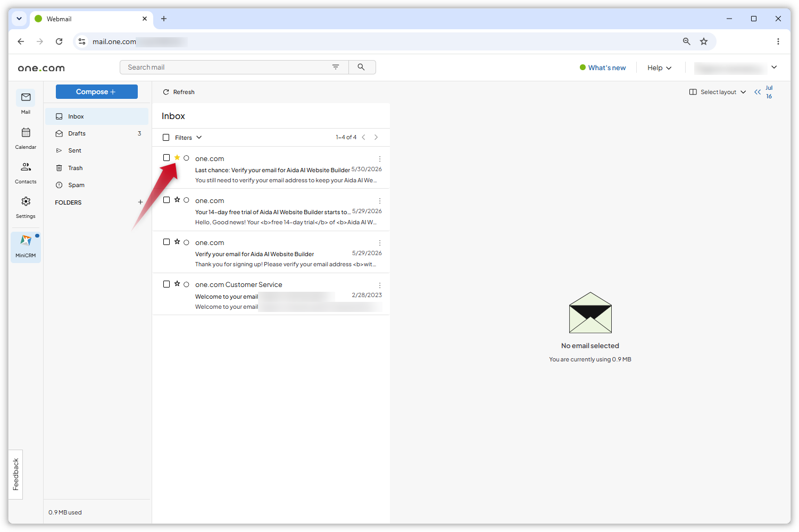Select checkbox for '14-day free trial' email
Image resolution: width=799 pixels, height=532 pixels.
167,200
